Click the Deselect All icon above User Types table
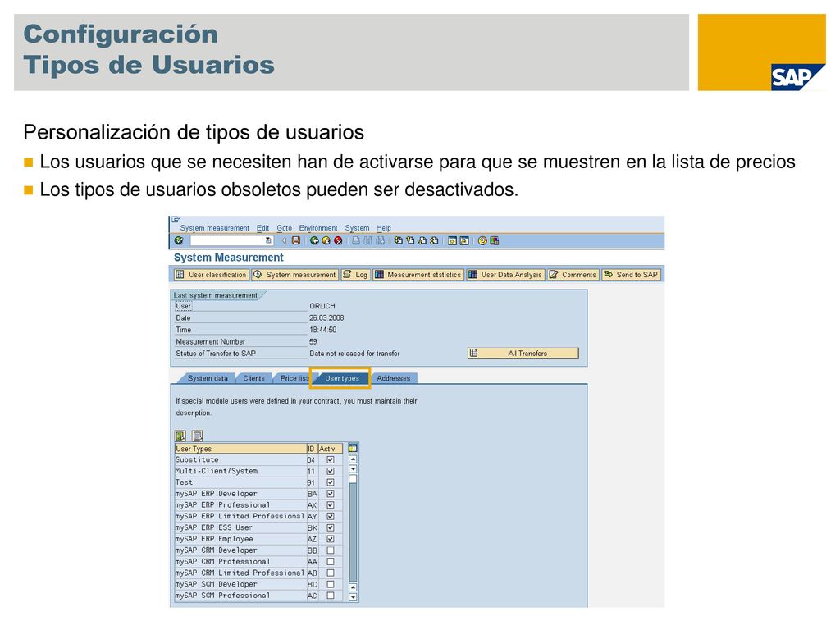Screen dimensions: 840x630 point(198,436)
